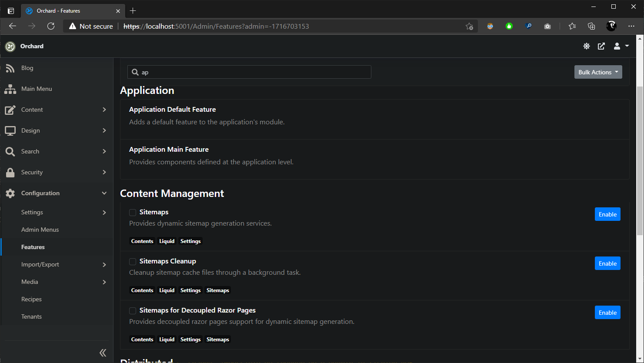Click the Security padlock icon
The width and height of the screenshot is (644, 363).
tap(10, 172)
